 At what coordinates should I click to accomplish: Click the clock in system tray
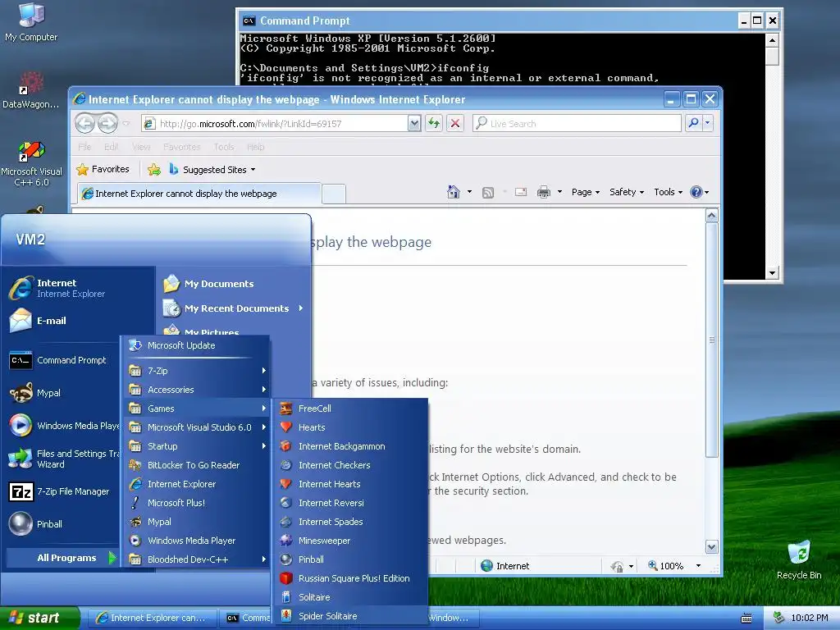click(809, 618)
